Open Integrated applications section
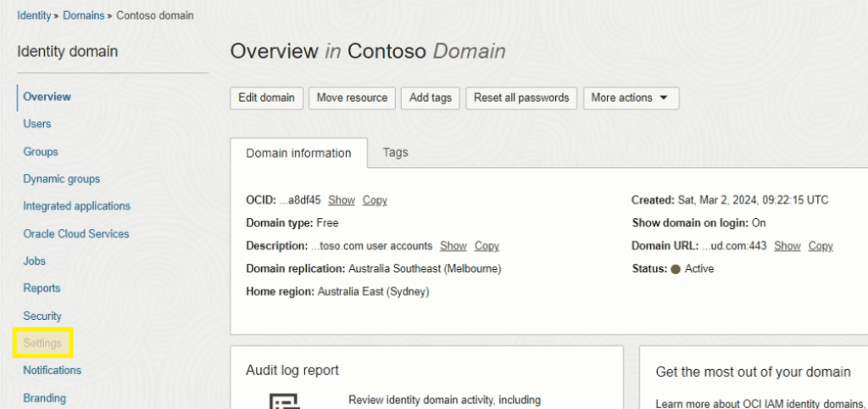 click(x=76, y=206)
